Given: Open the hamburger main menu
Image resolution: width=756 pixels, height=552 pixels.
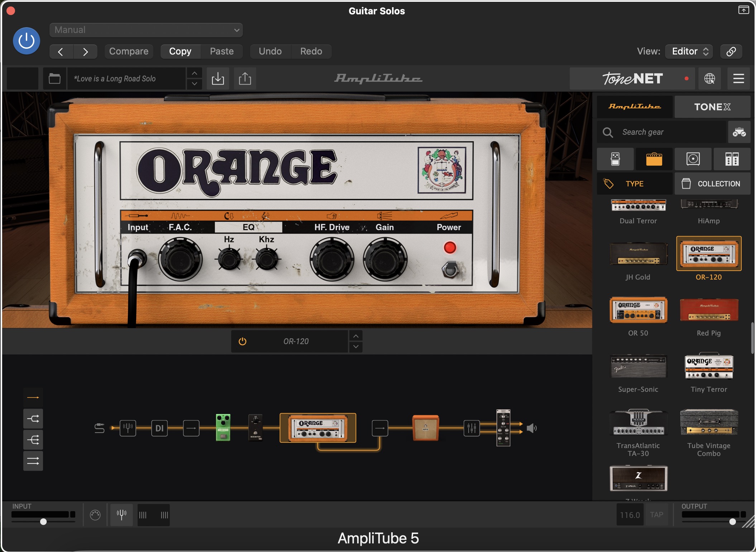Looking at the screenshot, I should 738,78.
